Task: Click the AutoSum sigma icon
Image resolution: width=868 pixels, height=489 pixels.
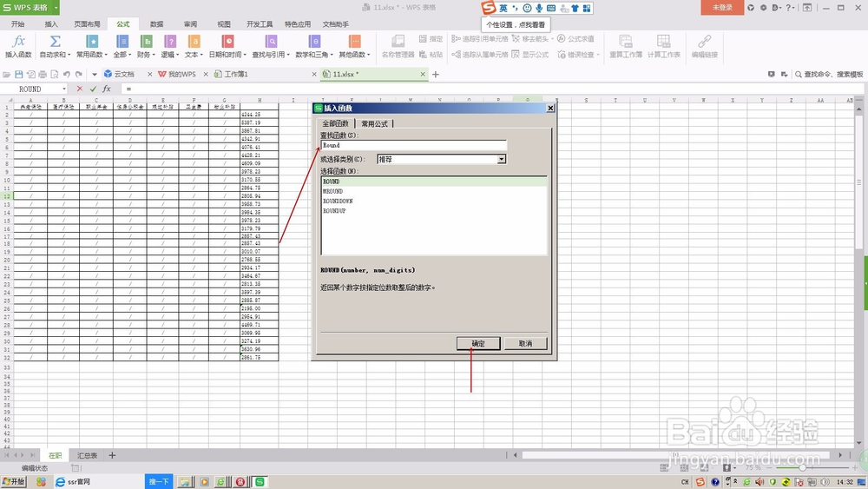Action: pyautogui.click(x=55, y=42)
